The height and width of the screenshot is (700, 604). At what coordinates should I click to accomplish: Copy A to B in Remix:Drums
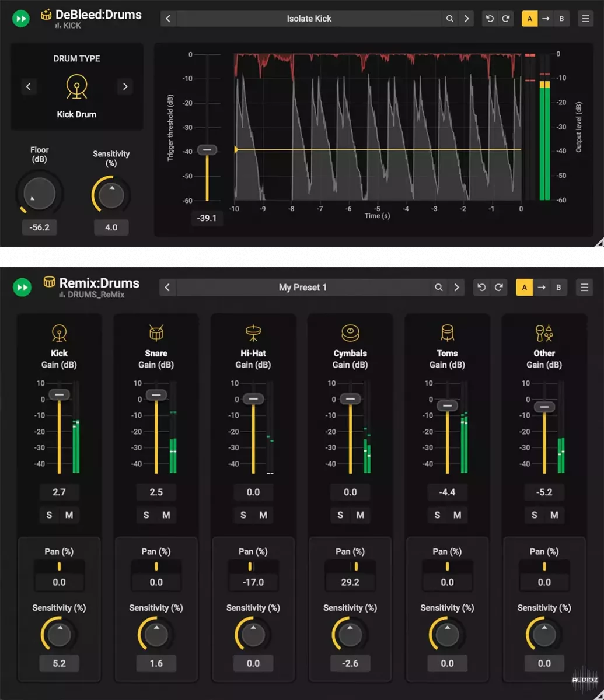(x=542, y=288)
